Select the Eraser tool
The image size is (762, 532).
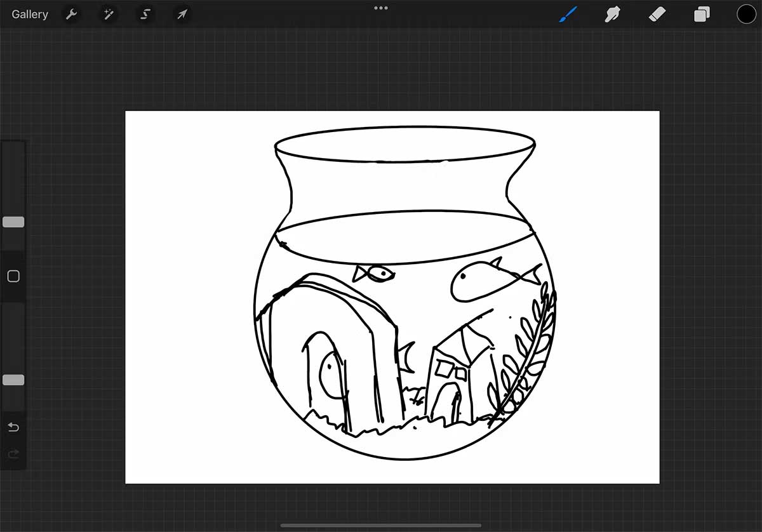(x=657, y=14)
